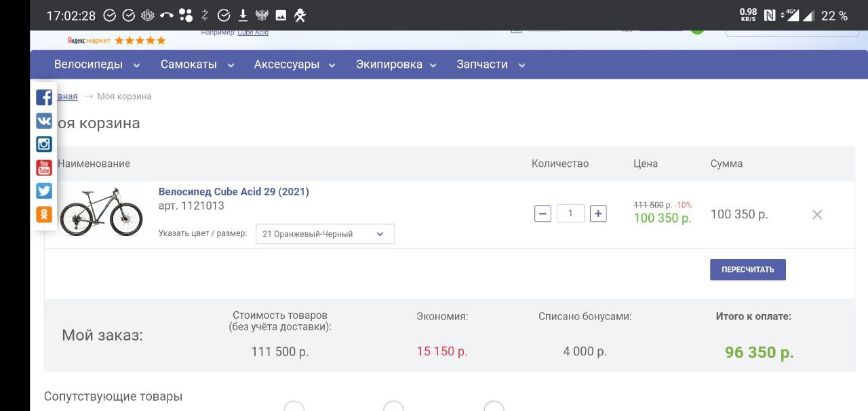Click the 96 350 р. total amount
This screenshot has height=411, width=868.
point(759,353)
